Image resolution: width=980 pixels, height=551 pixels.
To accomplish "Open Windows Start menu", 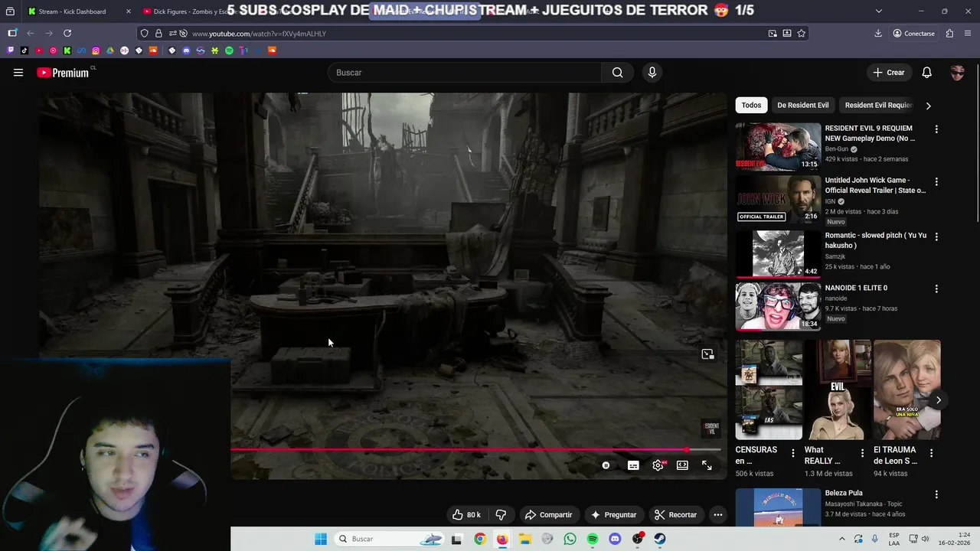I will (x=321, y=539).
